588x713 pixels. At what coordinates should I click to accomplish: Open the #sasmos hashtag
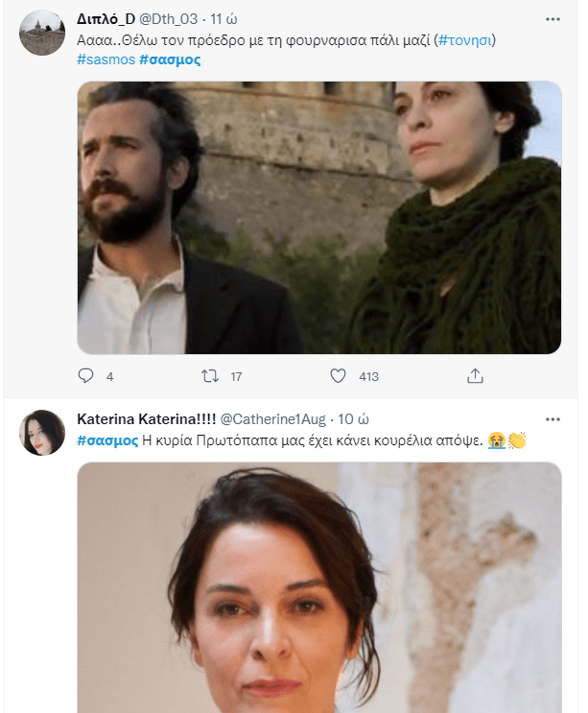[x=105, y=59]
